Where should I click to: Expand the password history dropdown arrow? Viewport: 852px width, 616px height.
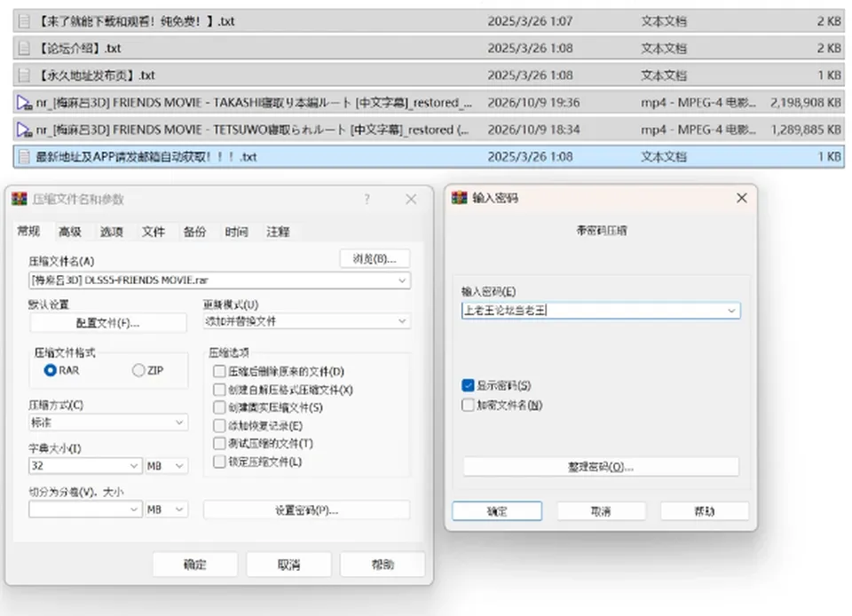click(731, 310)
